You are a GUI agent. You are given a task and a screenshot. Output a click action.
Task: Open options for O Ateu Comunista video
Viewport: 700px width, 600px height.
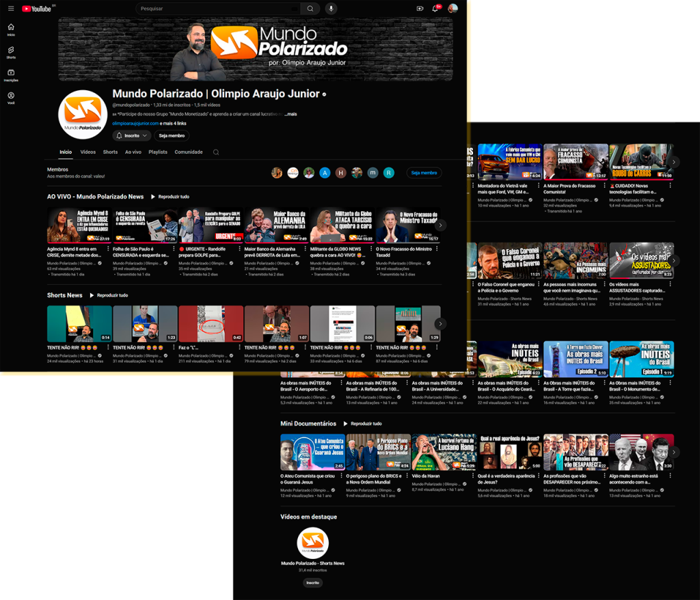(342, 476)
